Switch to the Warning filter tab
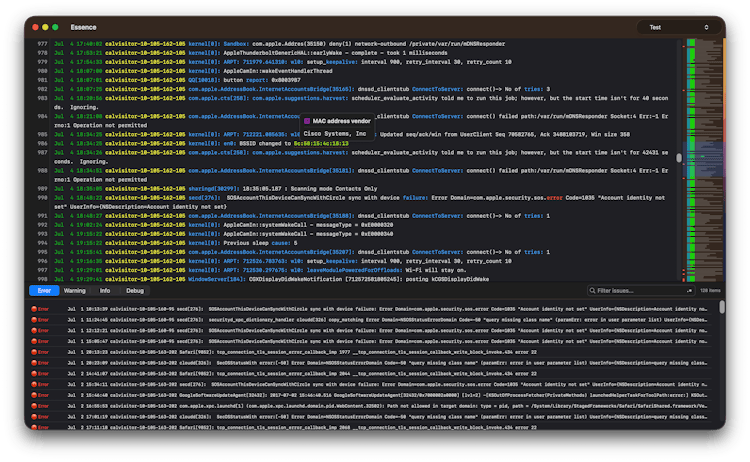The image size is (750, 462). (75, 290)
